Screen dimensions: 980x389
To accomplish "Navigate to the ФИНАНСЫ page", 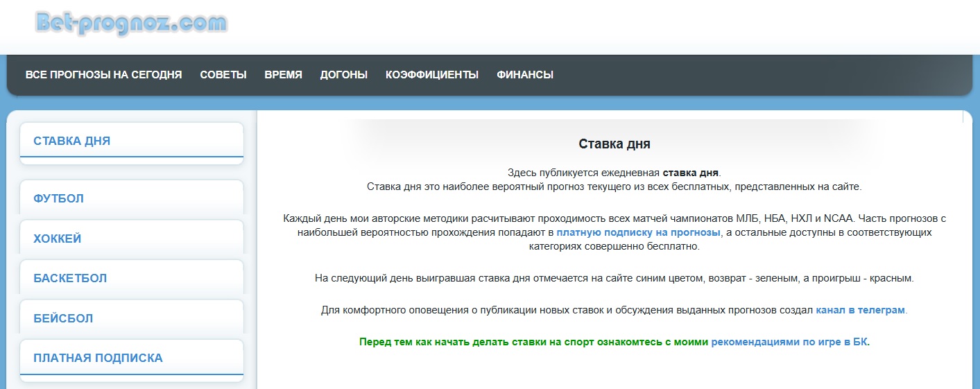I will pos(525,75).
